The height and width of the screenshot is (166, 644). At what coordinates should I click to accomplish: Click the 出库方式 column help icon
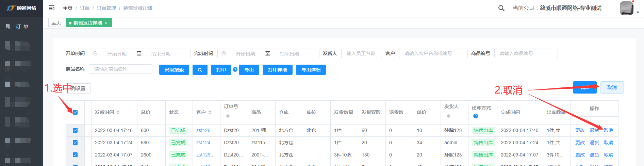[476, 116]
